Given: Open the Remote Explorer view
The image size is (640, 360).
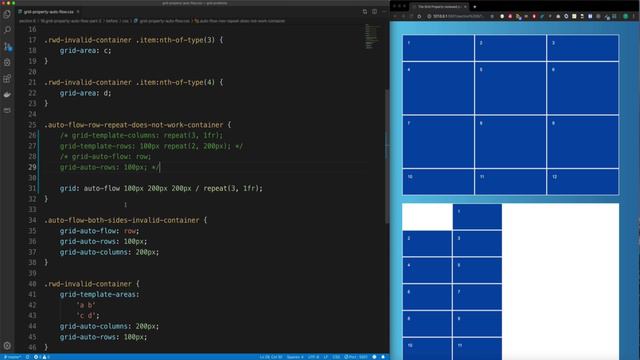Looking at the screenshot, I should (7, 110).
